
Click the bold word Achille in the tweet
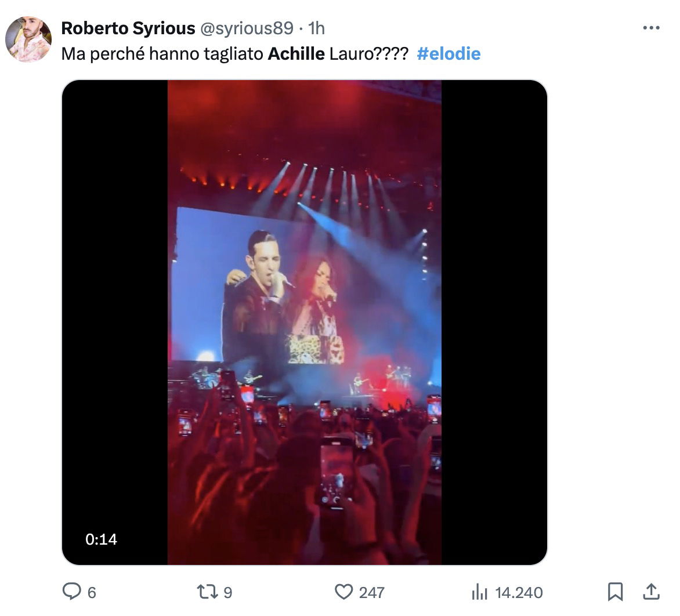[x=296, y=54]
